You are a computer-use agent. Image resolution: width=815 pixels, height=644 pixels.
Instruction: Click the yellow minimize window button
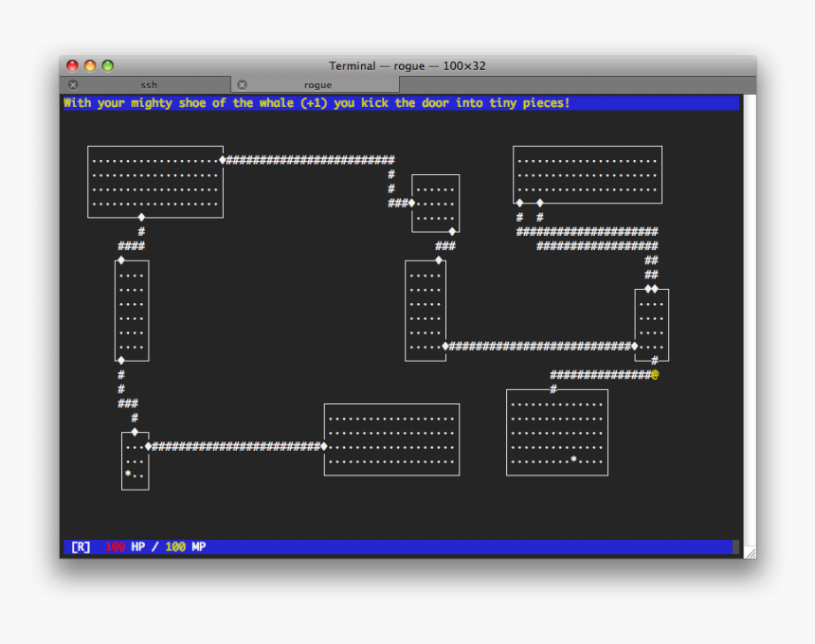tap(90, 65)
